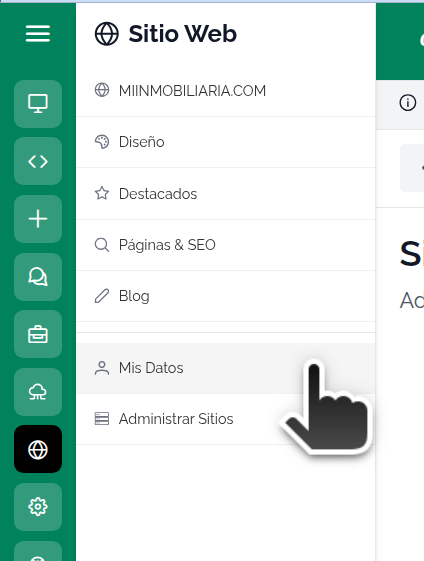The width and height of the screenshot is (424, 561).
Task: Click the partially visible bottom sidebar icon
Action: point(38,551)
